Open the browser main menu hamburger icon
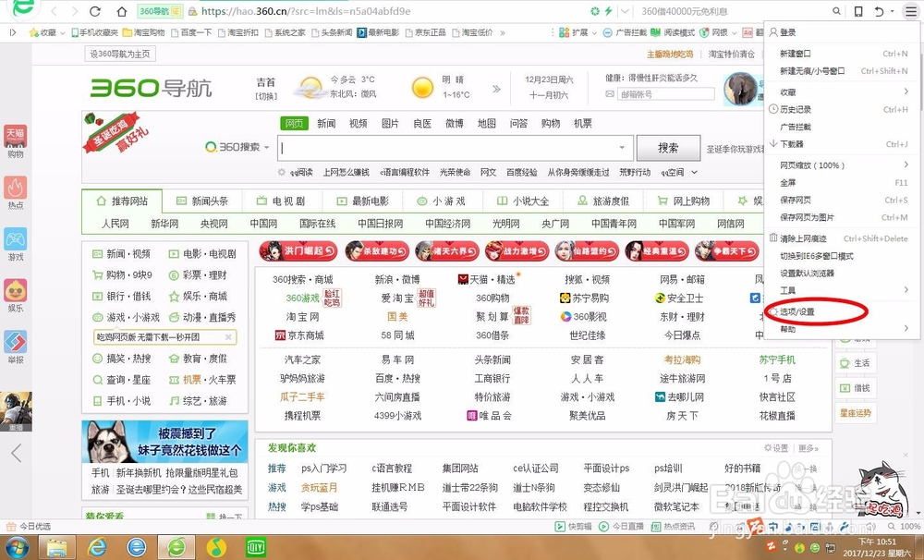Screen dimensions: 924x560 (911, 11)
